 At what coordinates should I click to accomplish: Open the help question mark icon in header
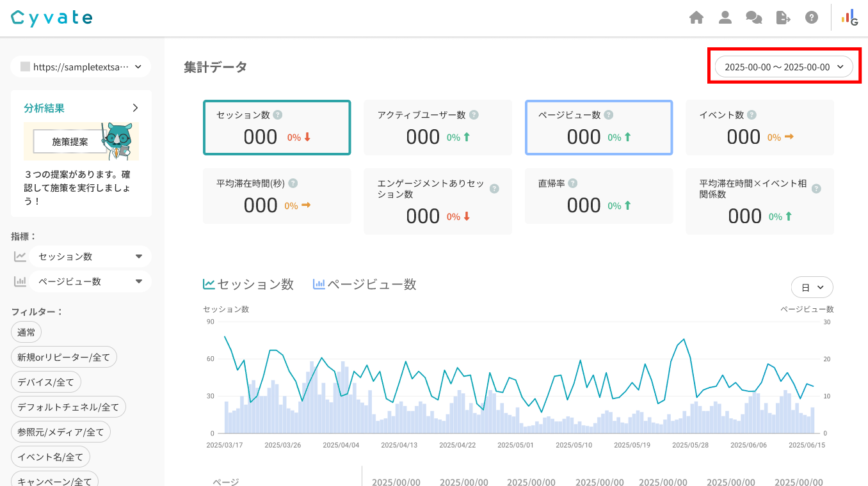812,18
